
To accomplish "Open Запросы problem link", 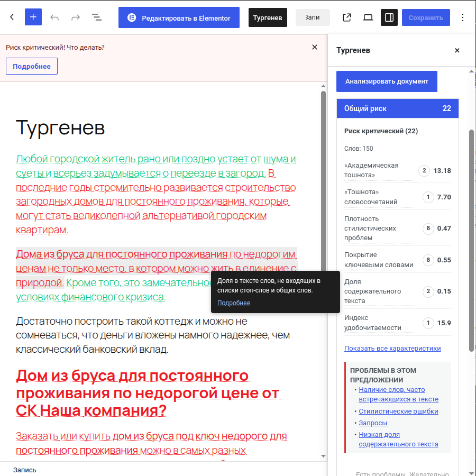I will (373, 423).
